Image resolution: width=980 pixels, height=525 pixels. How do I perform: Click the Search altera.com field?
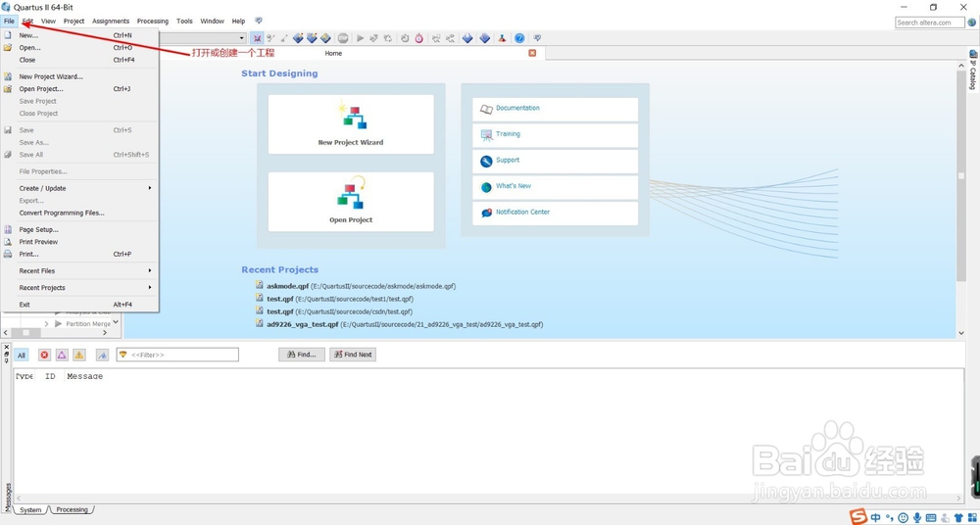929,23
